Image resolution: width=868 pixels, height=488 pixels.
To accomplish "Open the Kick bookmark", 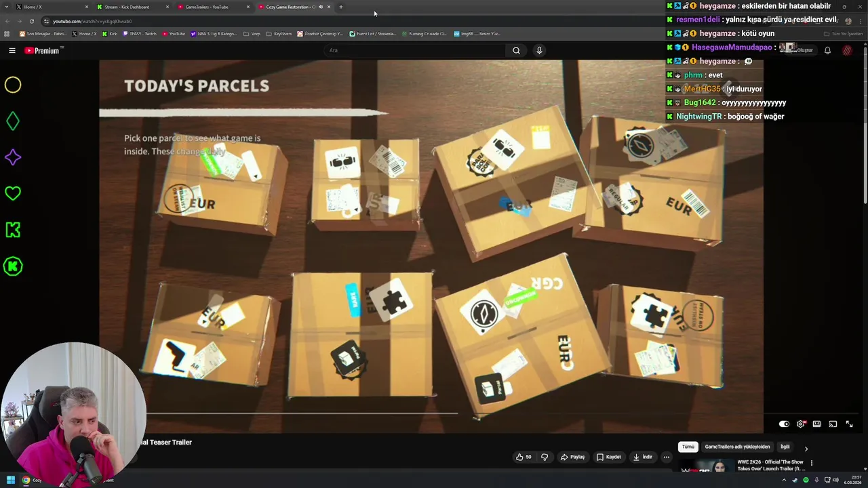I will pyautogui.click(x=110, y=34).
